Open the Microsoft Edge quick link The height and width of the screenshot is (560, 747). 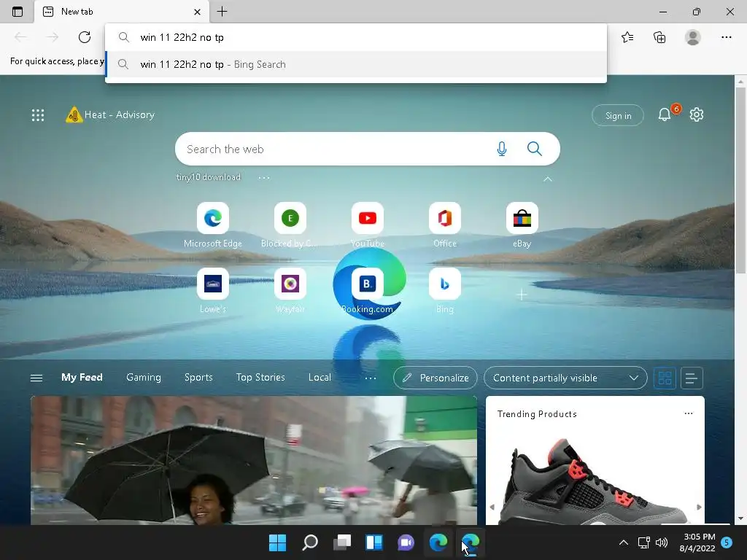click(213, 225)
